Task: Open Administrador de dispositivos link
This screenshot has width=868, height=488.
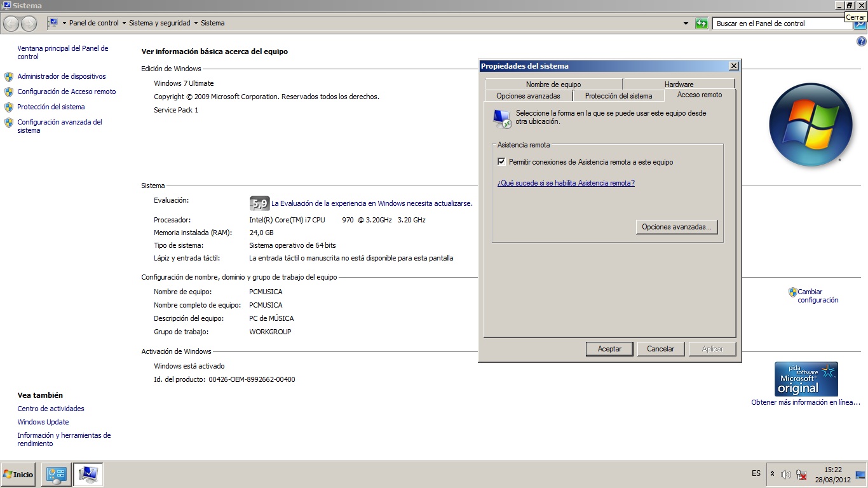Action: 62,76
